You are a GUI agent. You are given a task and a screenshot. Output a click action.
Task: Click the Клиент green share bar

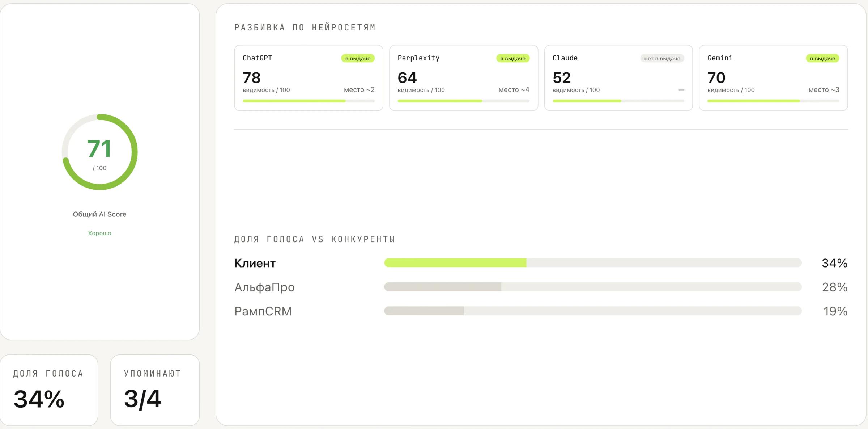tap(455, 263)
